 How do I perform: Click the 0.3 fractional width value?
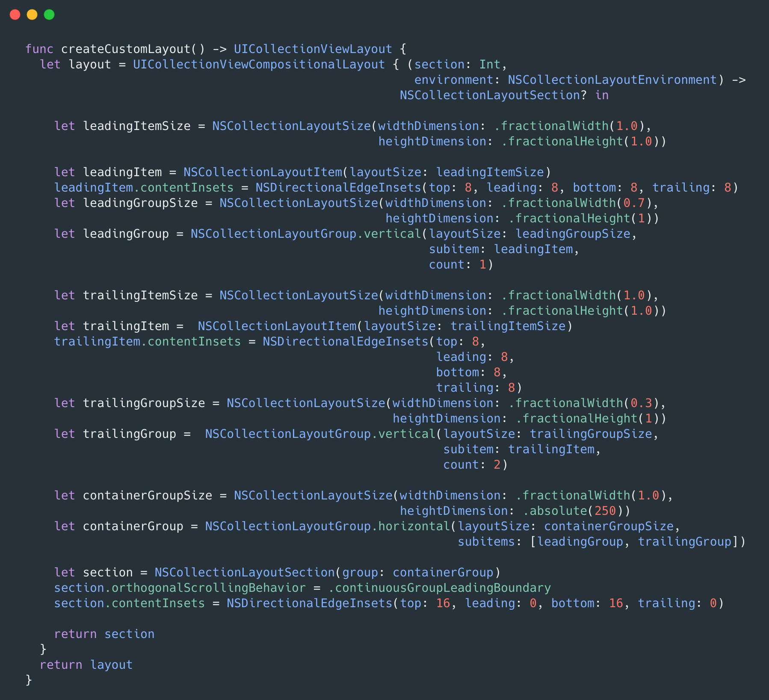tap(641, 403)
